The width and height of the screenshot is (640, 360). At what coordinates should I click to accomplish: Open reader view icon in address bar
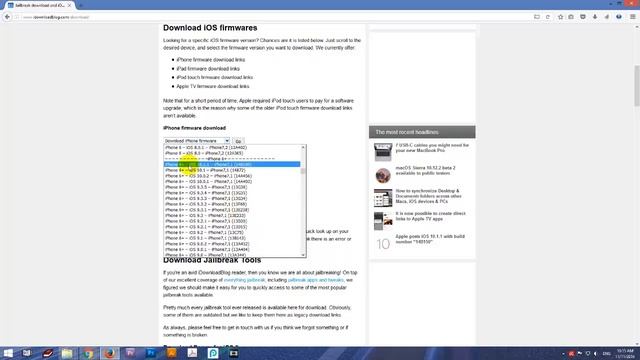point(537,17)
